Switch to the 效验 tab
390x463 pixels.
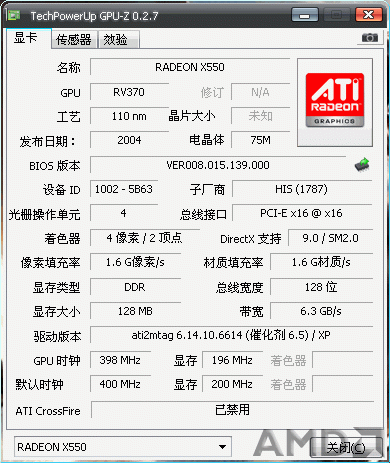118,40
